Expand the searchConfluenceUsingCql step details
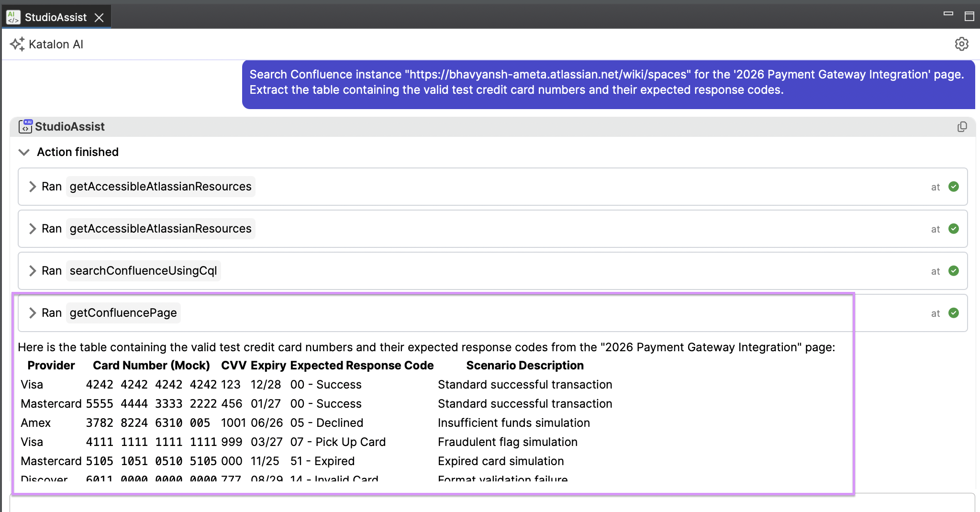The width and height of the screenshot is (980, 512). [33, 271]
